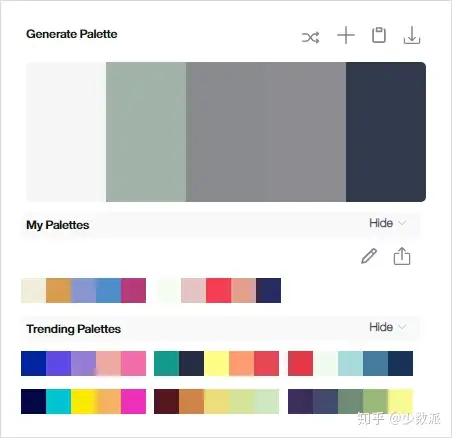Shuffle the generated palette colors
Screen dimensions: 452x438
(x=311, y=37)
